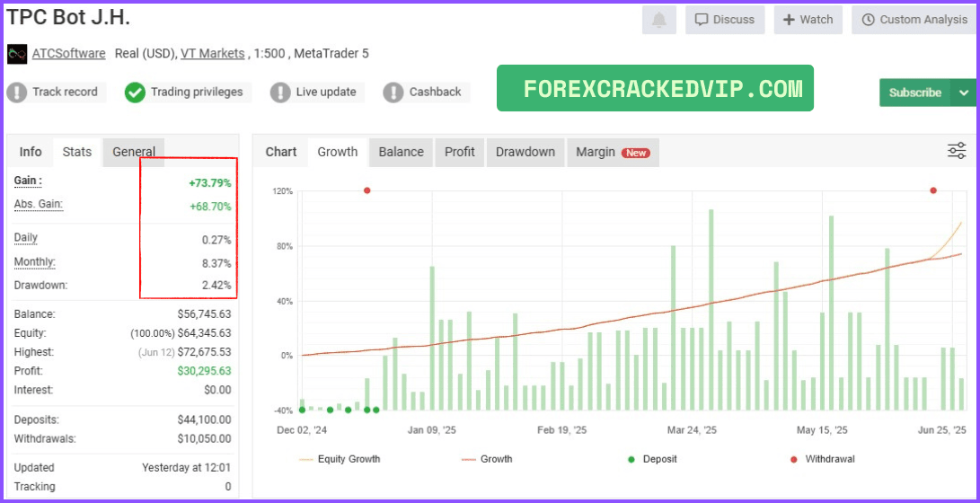Click the red withdrawal marker near Dec
Screen dimensions: 980x503
click(x=366, y=190)
